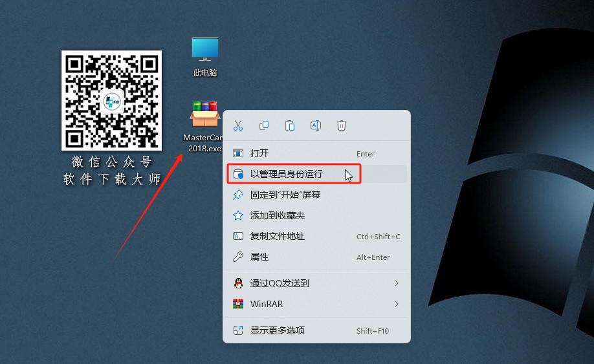The width and height of the screenshot is (594, 364).
Task: Click the WinRAR books icon in menu
Action: click(238, 304)
